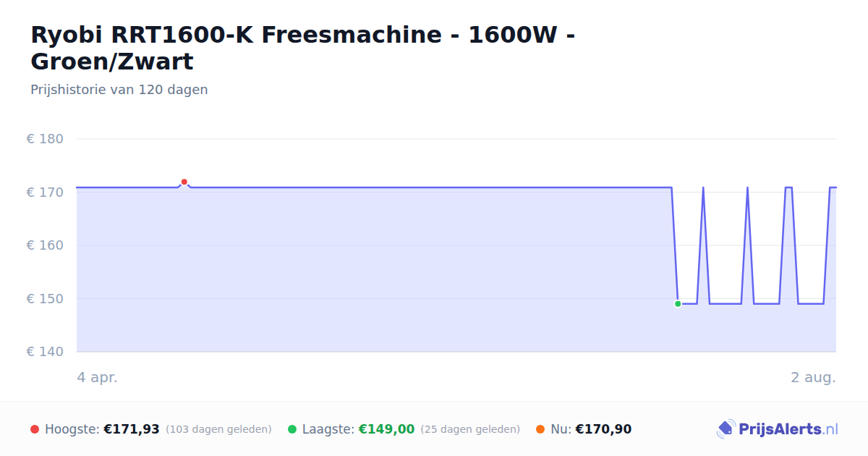868x456 pixels.
Task: Click the 4 apr. start date label
Action: (97, 378)
